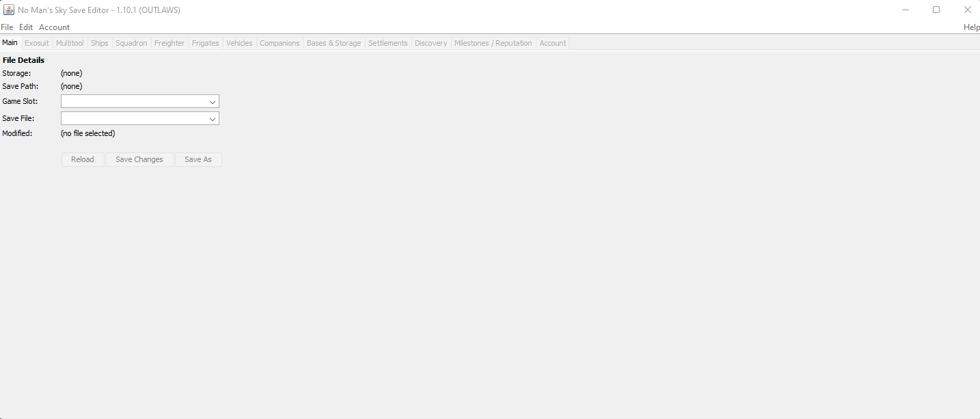Select the Main tab
The height and width of the screenshot is (419, 980).
coord(10,43)
